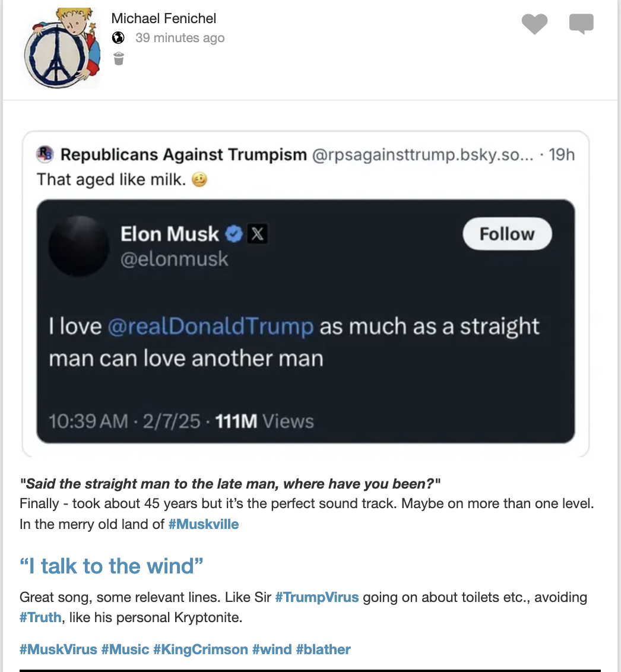Click the globe public visibility icon
The image size is (621, 672).
[x=119, y=38]
